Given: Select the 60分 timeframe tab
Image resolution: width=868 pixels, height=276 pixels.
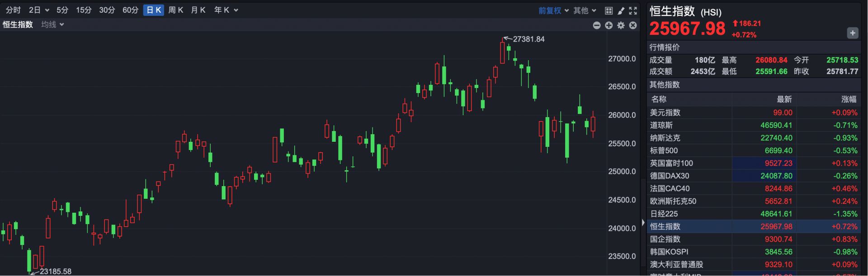Looking at the screenshot, I should (130, 10).
